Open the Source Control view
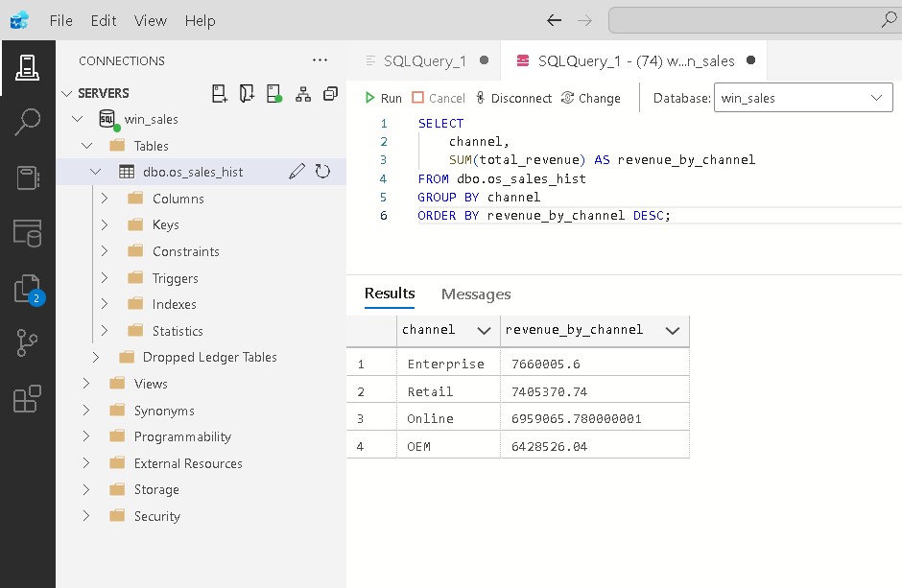The image size is (902, 588). pos(27,343)
